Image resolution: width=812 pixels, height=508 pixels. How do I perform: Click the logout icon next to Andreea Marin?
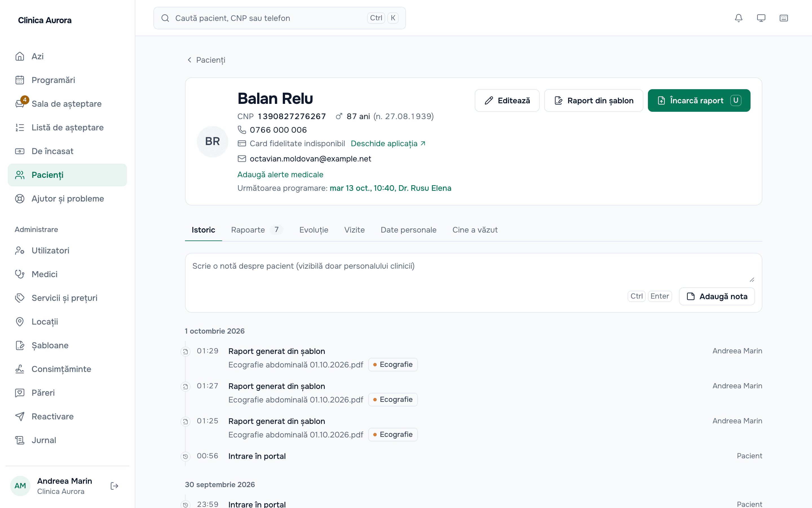click(x=114, y=486)
